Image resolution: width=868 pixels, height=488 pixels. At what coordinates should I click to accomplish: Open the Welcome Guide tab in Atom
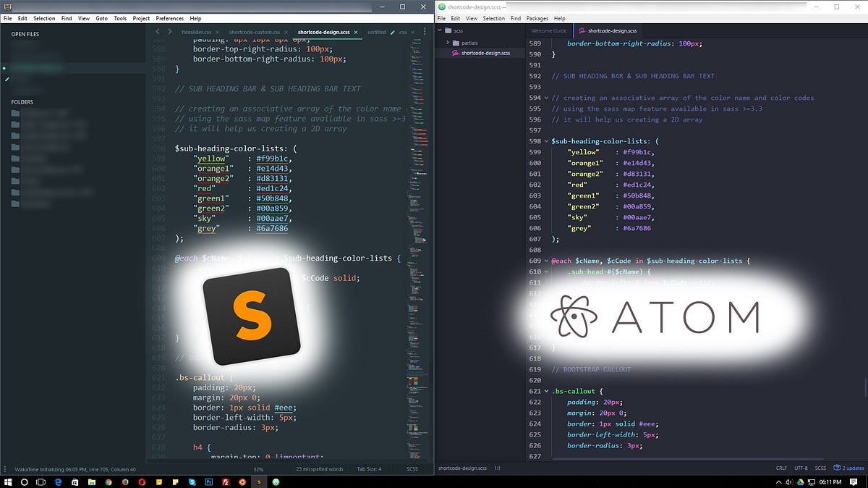(x=548, y=31)
